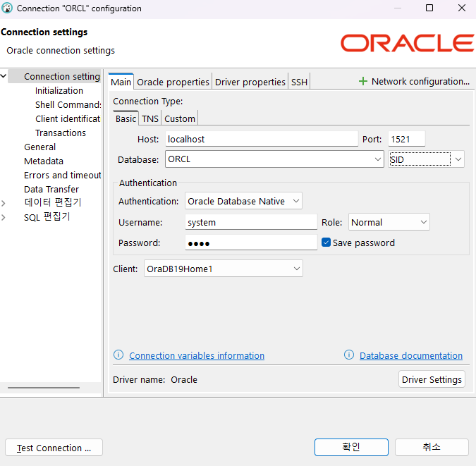Select Metadata in the settings tree
The height and width of the screenshot is (466, 476).
44,161
